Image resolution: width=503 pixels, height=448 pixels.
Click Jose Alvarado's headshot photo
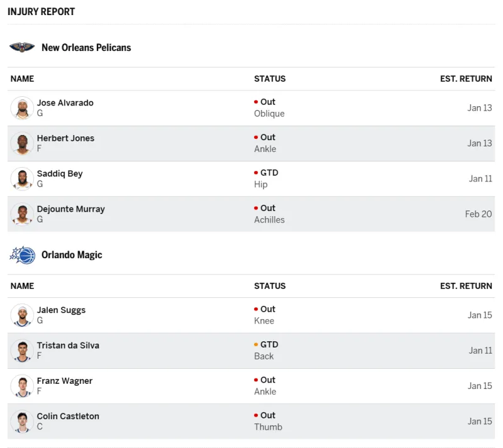22,108
